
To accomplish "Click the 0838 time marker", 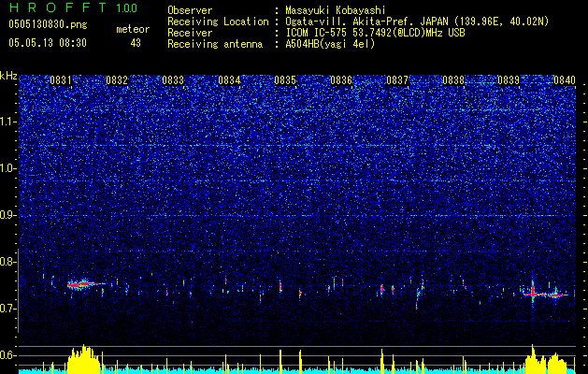I will click(x=453, y=80).
